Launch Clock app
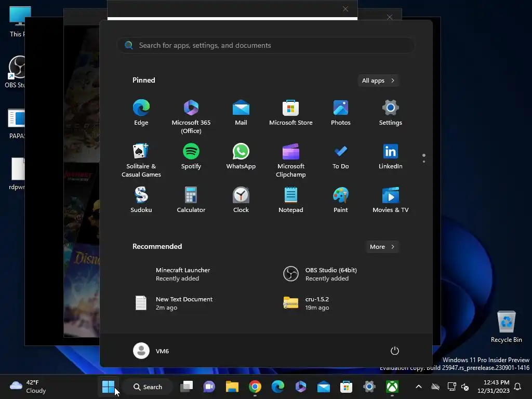 (x=241, y=200)
